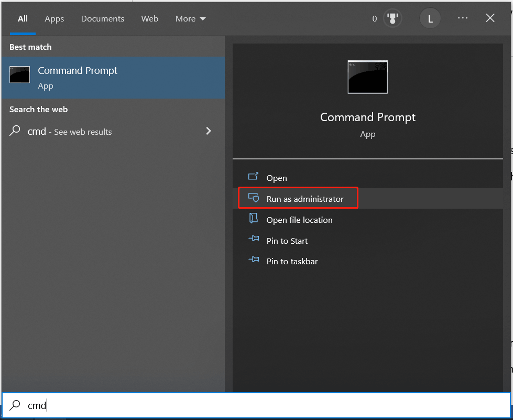Image resolution: width=513 pixels, height=420 pixels.
Task: Switch to the Documents tab
Action: point(102,19)
